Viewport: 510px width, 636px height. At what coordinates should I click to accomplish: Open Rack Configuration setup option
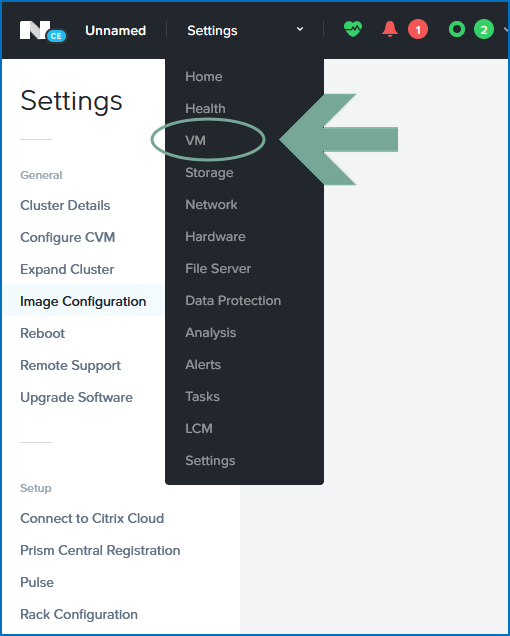coord(79,615)
